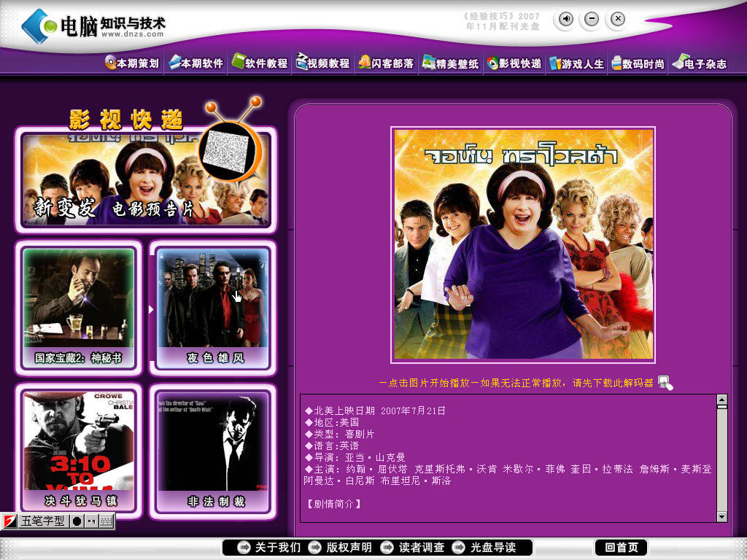Click the decoder download icon
The width and height of the screenshot is (747, 560).
[665, 383]
